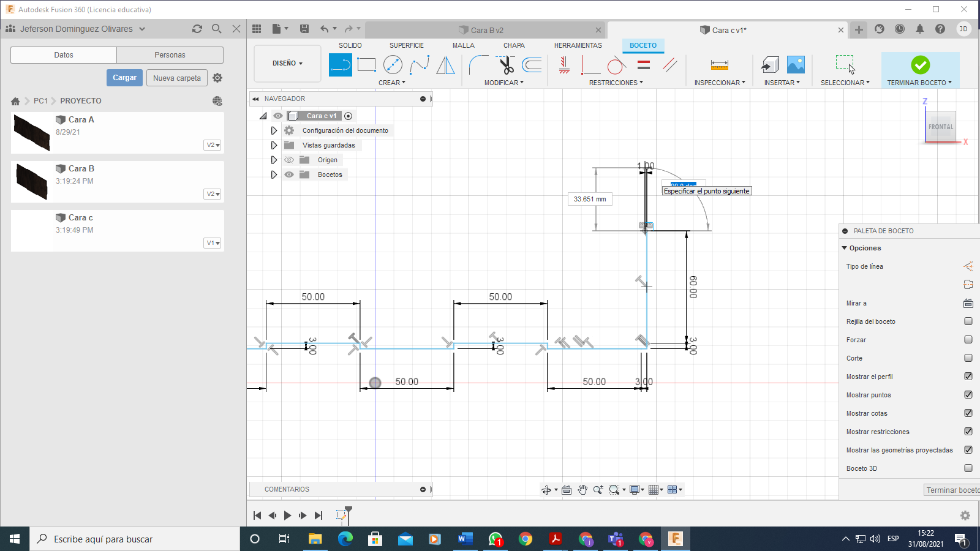Screen dimensions: 980x551
Task: Apply the Tangent constraint
Action: click(617, 65)
